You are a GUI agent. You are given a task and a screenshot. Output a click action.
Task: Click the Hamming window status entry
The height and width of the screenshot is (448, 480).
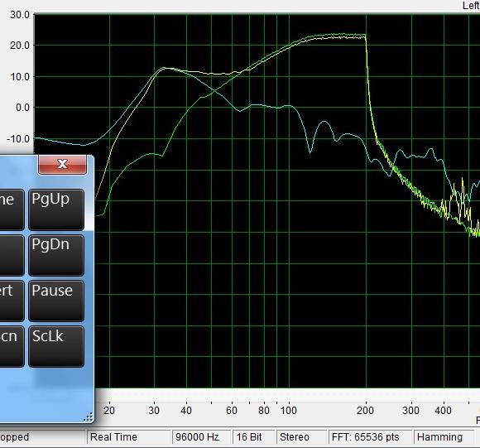click(444, 437)
